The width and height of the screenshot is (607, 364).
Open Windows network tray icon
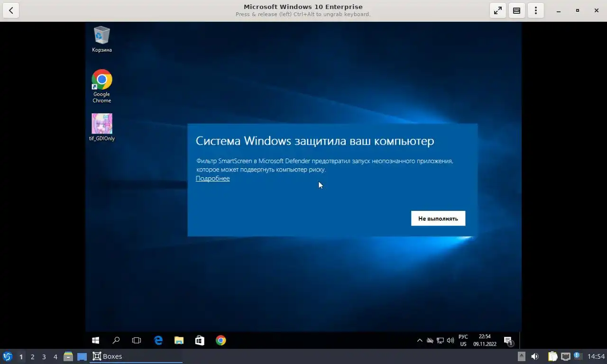(440, 340)
